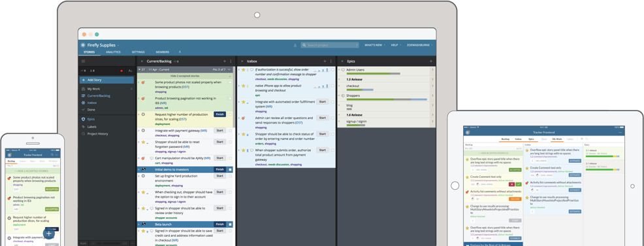Click Start on integrate with payment gateway
This screenshot has height=246, width=644.
tap(219, 130)
